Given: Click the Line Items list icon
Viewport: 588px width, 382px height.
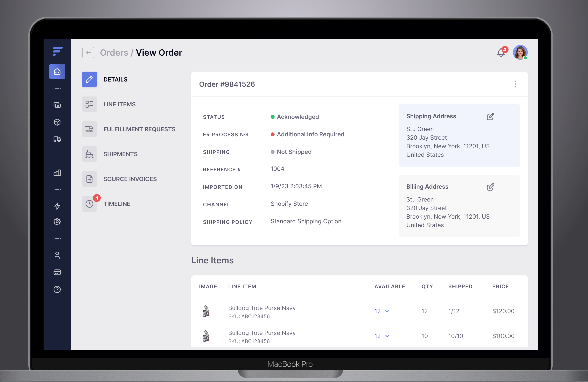Looking at the screenshot, I should 89,104.
